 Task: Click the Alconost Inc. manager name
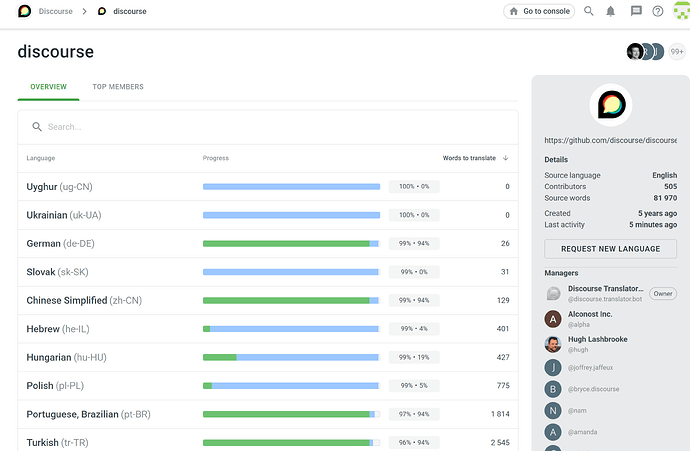590,314
